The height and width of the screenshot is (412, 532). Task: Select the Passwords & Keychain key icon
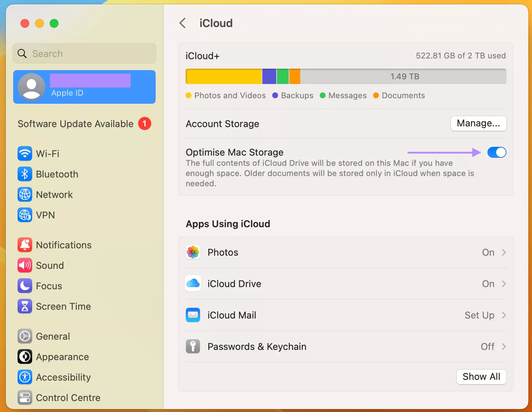[x=193, y=346]
